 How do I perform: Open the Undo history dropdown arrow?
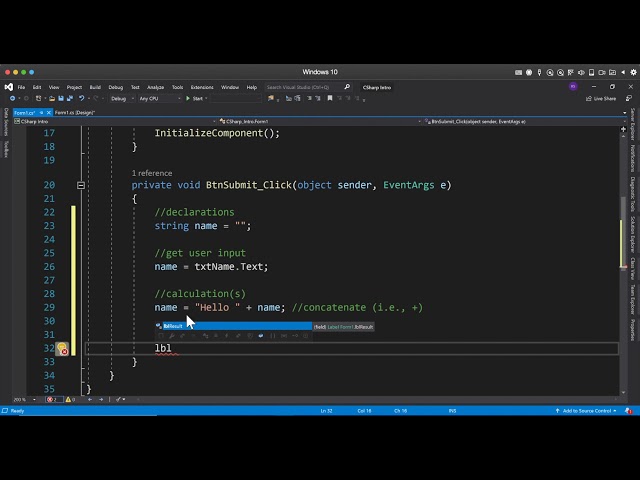tap(89, 98)
